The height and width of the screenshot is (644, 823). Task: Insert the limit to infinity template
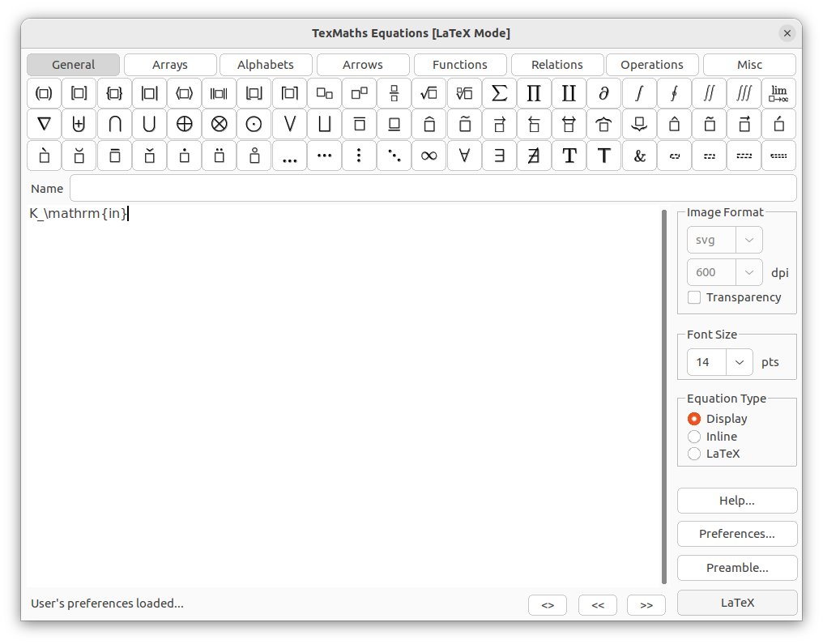(778, 93)
